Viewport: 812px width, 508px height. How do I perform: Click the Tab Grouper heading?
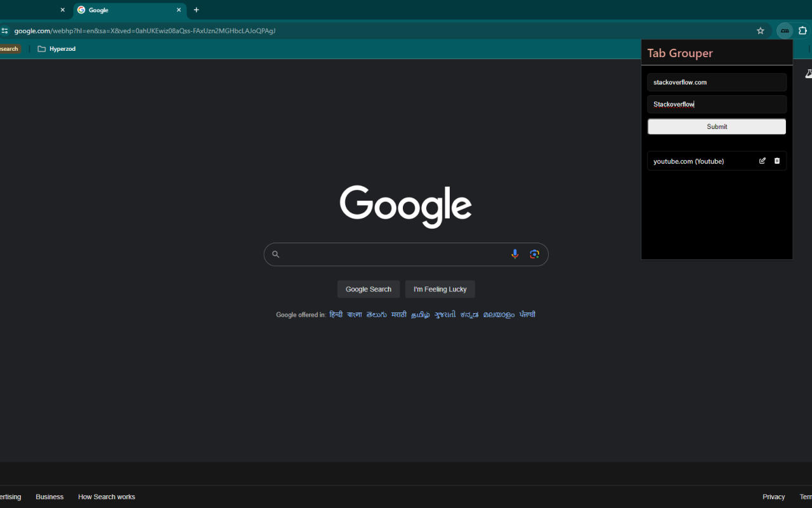[x=680, y=53]
